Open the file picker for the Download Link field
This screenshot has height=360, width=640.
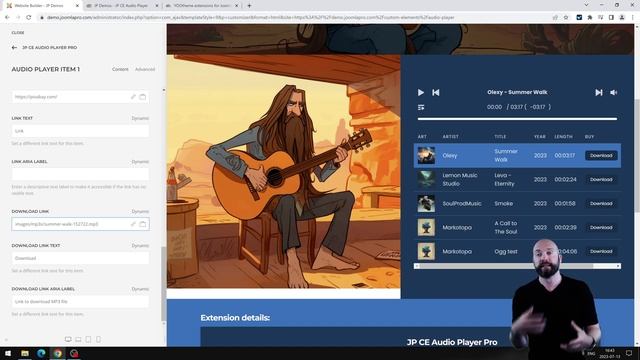point(142,224)
